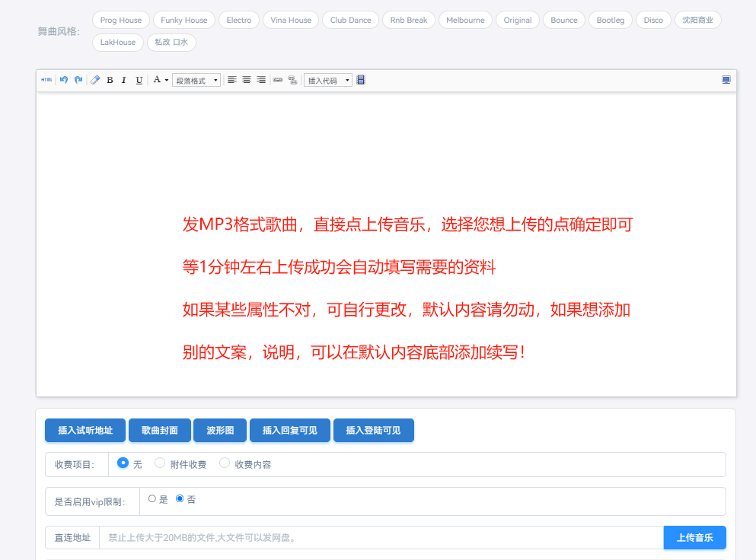
Task: Open the 段落格式 dropdown
Action: [196, 80]
